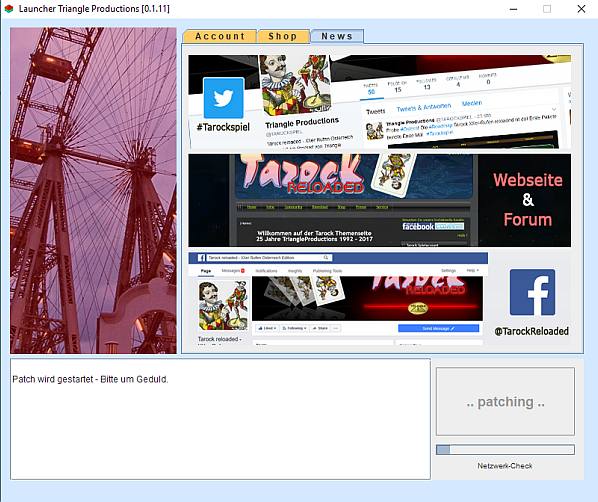Click the Netzwerk-Check status label
Image resolution: width=598 pixels, height=502 pixels.
pyautogui.click(x=505, y=466)
